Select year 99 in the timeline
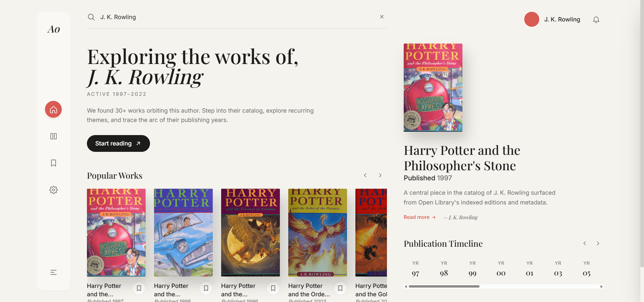 473,269
